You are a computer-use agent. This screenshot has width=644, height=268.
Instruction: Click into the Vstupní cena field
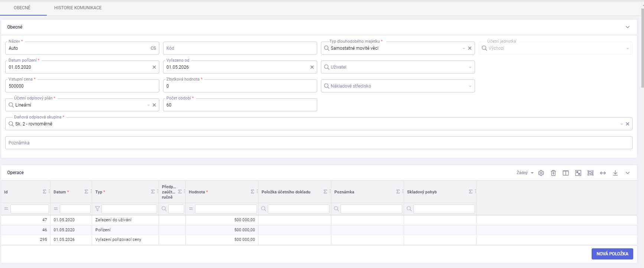[x=82, y=86]
